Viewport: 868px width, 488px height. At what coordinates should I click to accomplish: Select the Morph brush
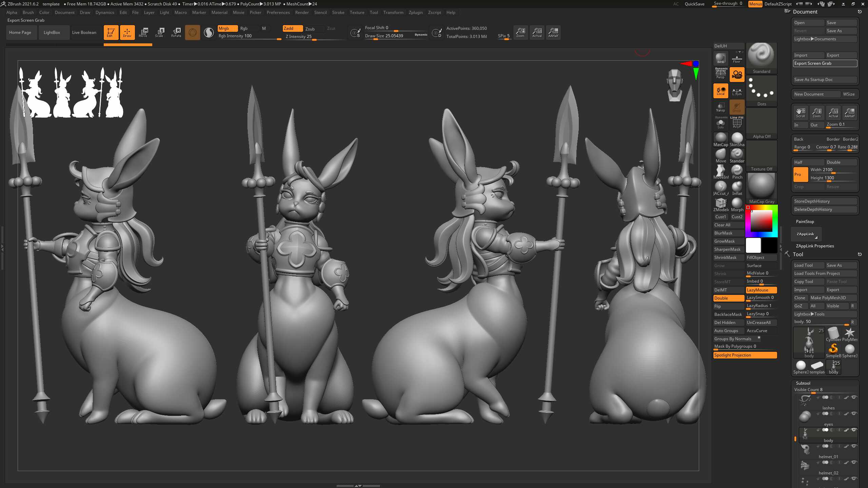(737, 205)
